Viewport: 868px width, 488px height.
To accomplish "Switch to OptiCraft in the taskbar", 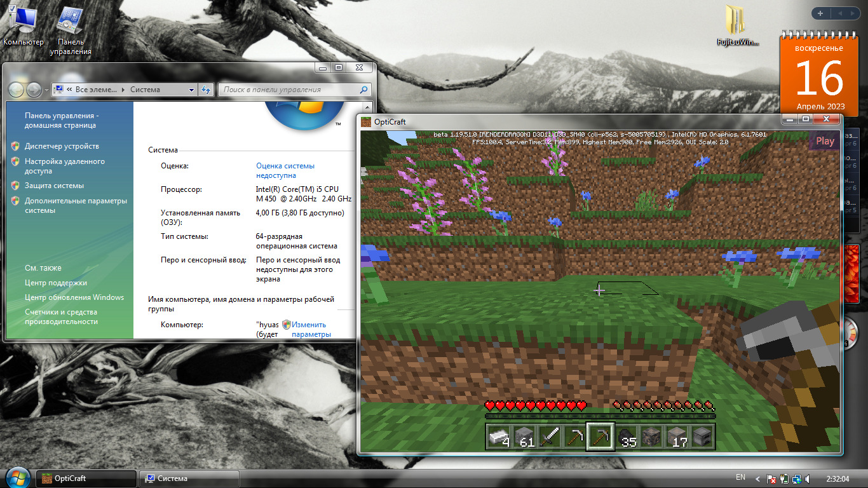I will tap(86, 478).
